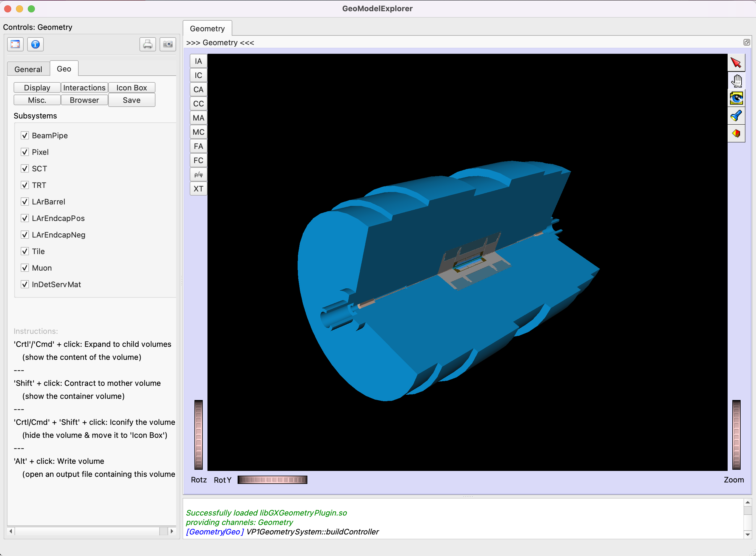Click the fullscreen view icon in Controls
Viewport: 756px width, 556px height.
point(15,44)
